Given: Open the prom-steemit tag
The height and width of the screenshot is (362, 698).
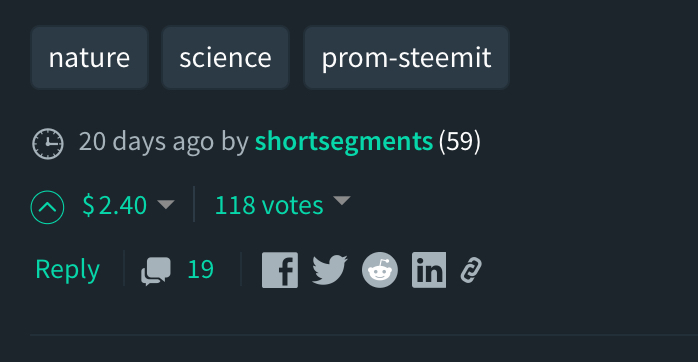Looking at the screenshot, I should pyautogui.click(x=406, y=57).
